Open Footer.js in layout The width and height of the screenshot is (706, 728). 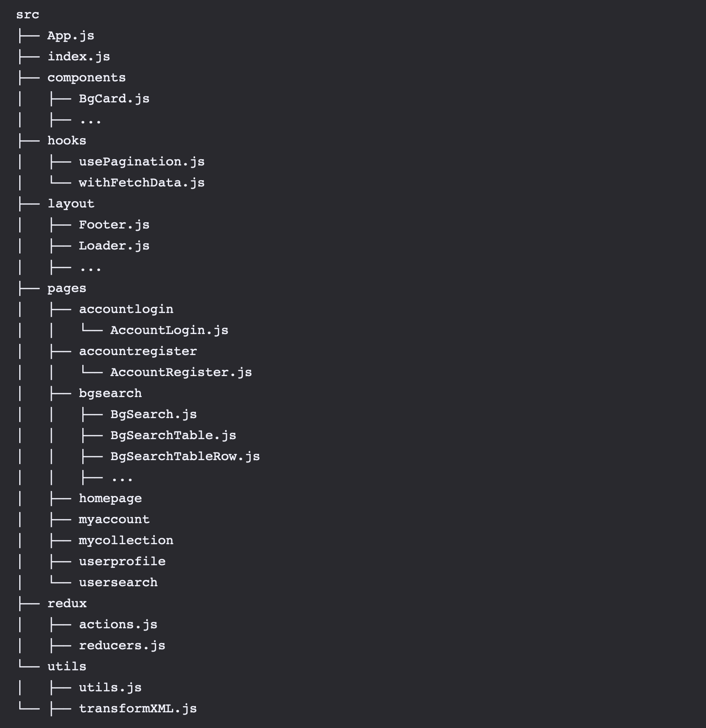point(114,225)
